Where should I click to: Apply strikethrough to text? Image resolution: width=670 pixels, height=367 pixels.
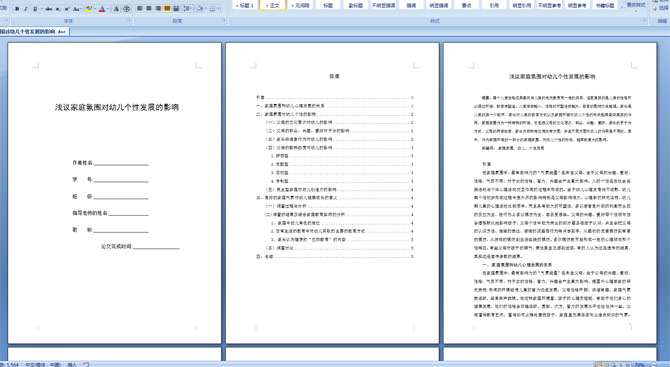click(x=49, y=9)
